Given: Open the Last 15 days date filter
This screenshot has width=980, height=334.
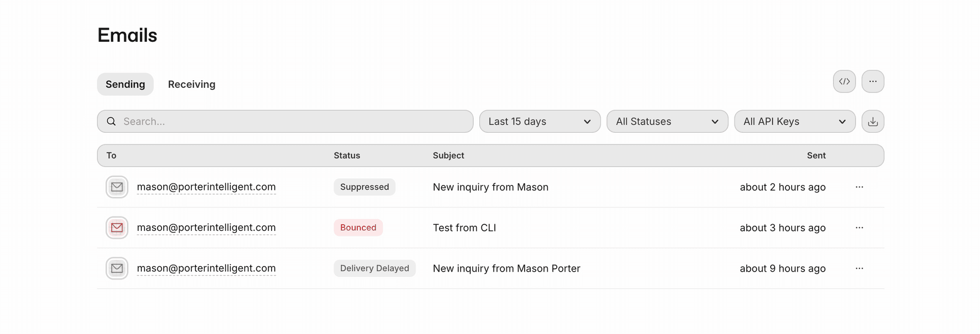Looking at the screenshot, I should tap(540, 121).
